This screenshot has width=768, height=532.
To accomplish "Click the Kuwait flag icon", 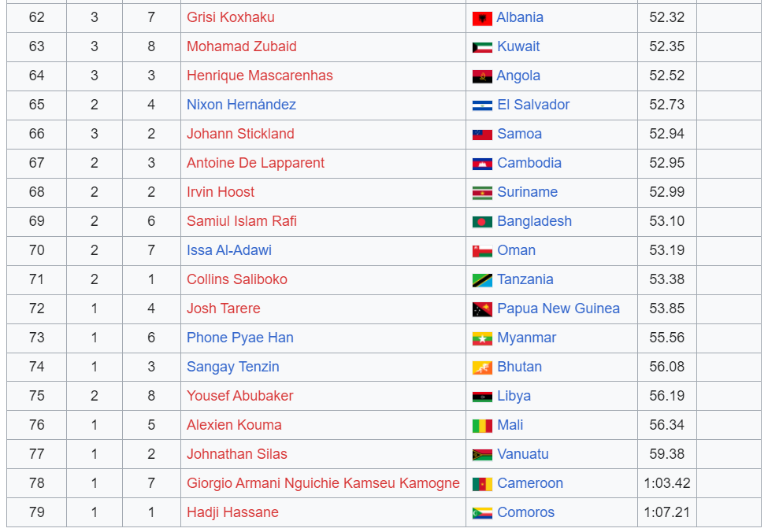I will pos(482,47).
